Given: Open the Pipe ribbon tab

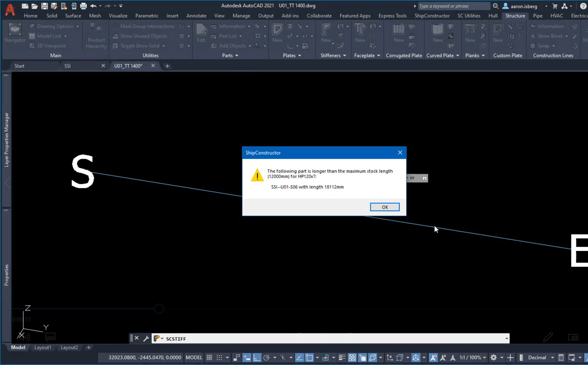Looking at the screenshot, I should [x=538, y=16].
